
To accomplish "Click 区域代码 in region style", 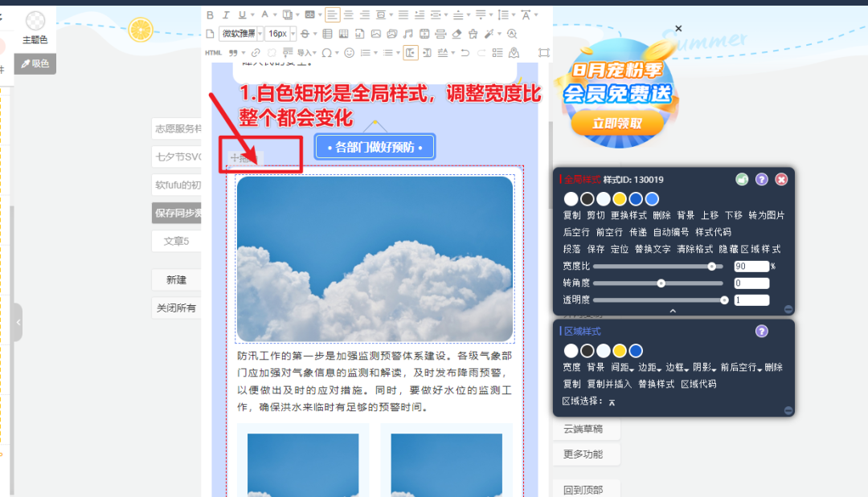I will pyautogui.click(x=698, y=384).
